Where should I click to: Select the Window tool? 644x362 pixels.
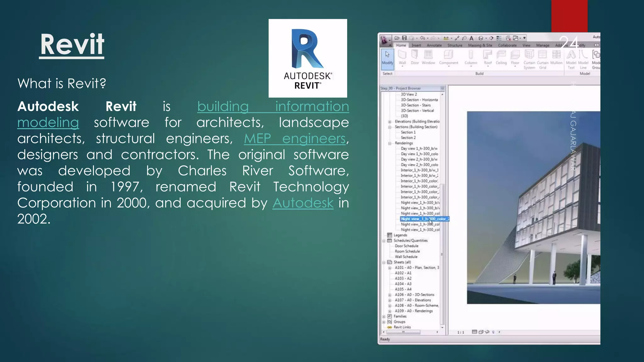pyautogui.click(x=428, y=57)
